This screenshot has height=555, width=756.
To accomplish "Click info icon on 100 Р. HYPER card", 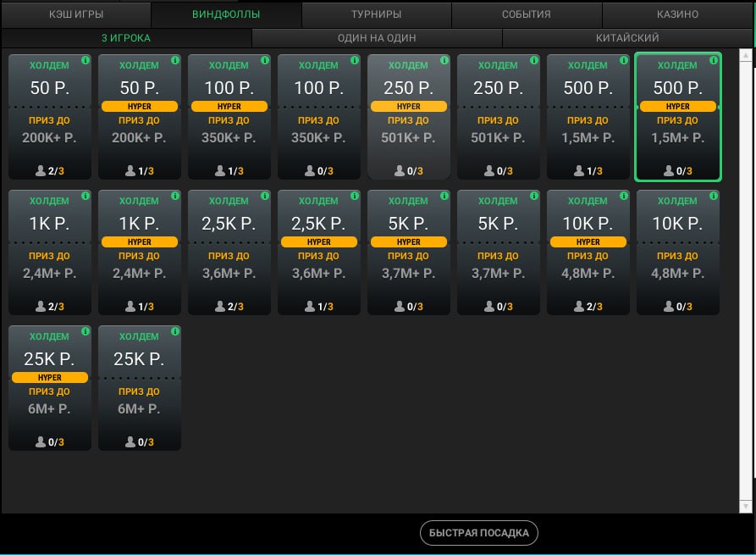I will point(265,60).
